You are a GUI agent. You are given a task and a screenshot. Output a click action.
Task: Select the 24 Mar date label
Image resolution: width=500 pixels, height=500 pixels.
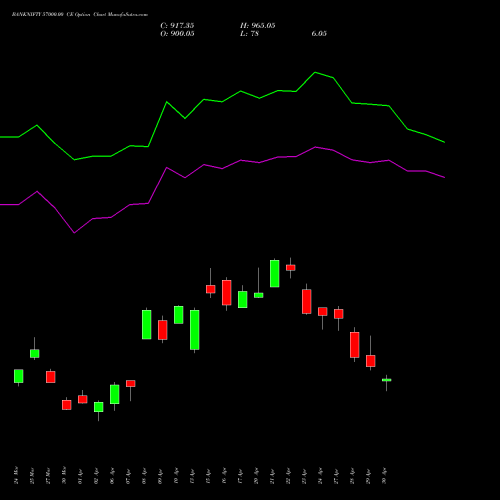pos(16,475)
